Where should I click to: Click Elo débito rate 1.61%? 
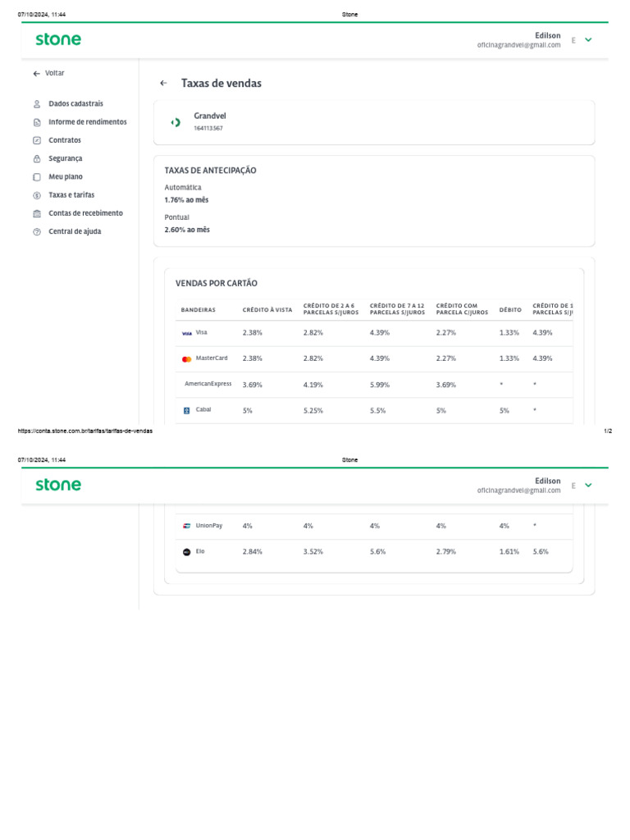pyautogui.click(x=509, y=551)
